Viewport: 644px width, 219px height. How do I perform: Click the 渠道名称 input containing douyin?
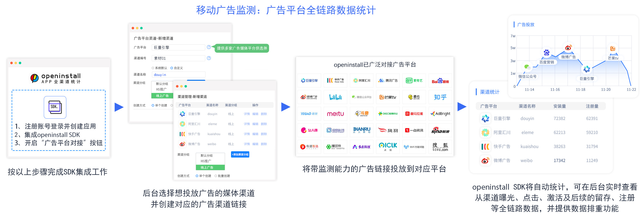178,75
